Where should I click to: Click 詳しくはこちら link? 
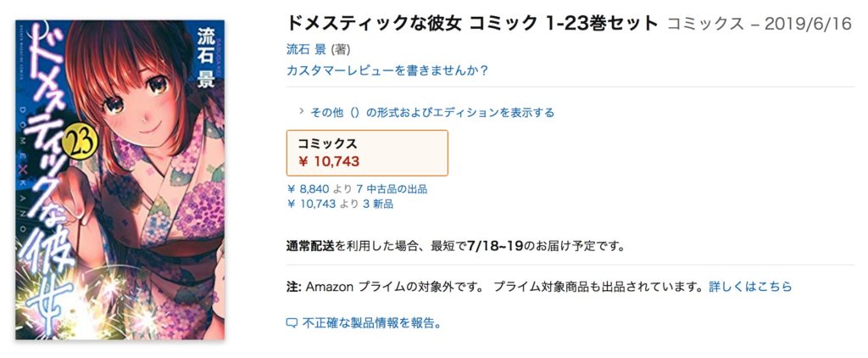(x=750, y=287)
